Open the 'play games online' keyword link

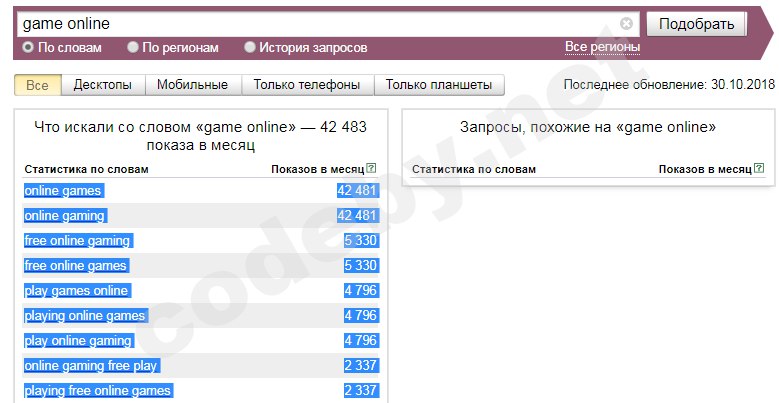(x=76, y=291)
